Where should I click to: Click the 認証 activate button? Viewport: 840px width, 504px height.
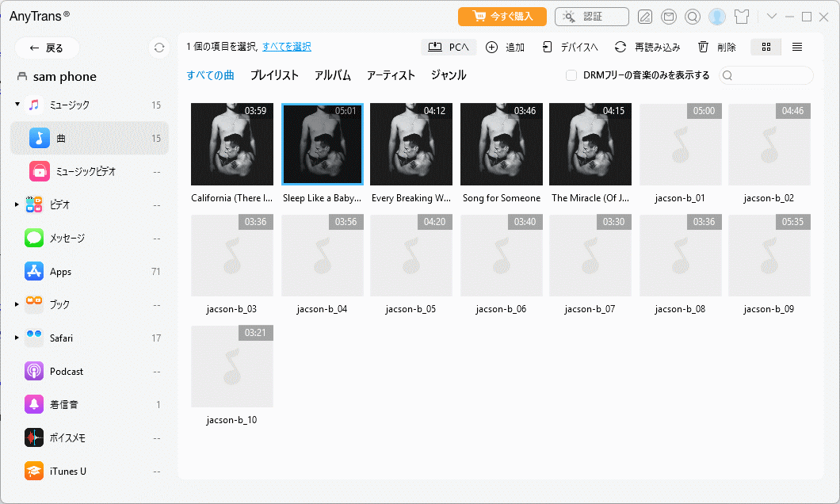[x=592, y=17]
